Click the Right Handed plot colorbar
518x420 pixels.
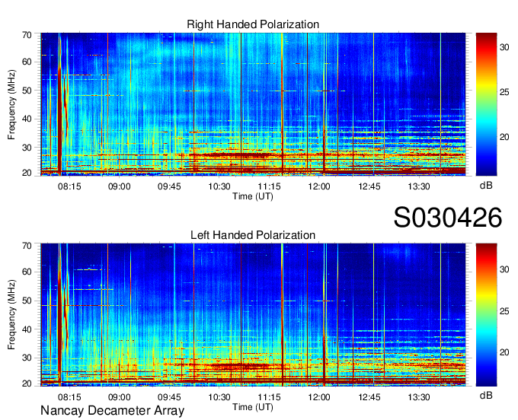(x=486, y=104)
